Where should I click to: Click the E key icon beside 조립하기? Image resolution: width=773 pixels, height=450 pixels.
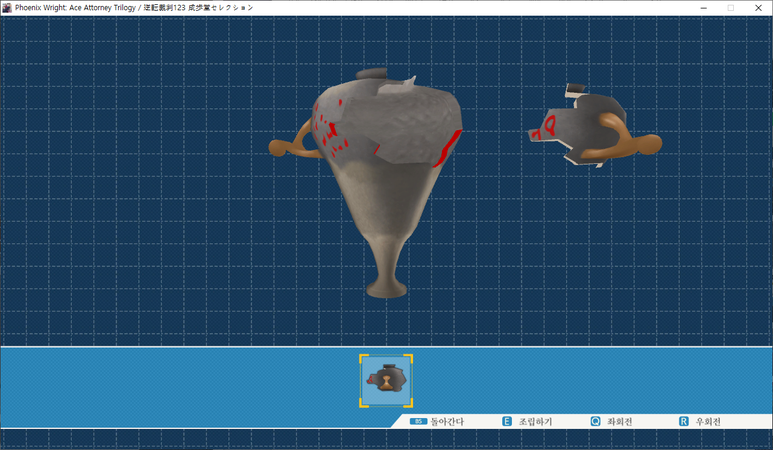[507, 421]
